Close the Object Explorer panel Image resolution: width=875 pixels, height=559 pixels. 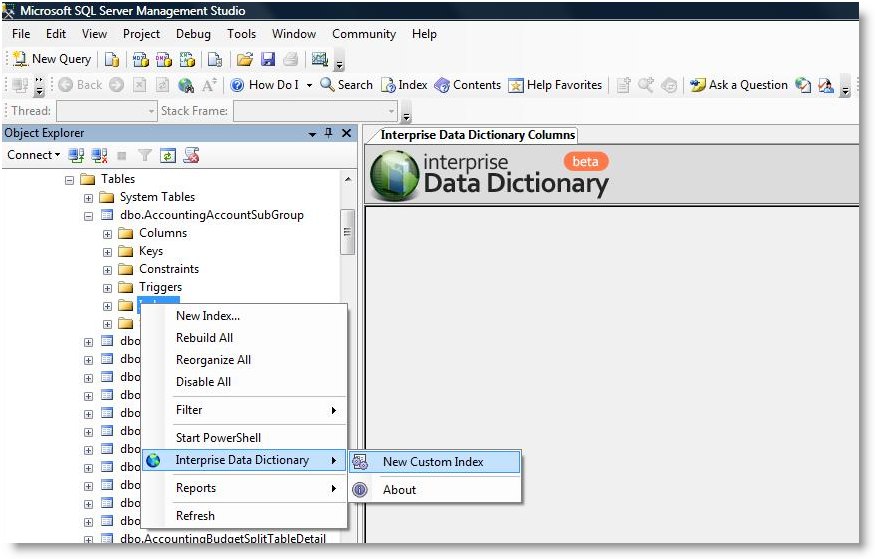click(346, 133)
